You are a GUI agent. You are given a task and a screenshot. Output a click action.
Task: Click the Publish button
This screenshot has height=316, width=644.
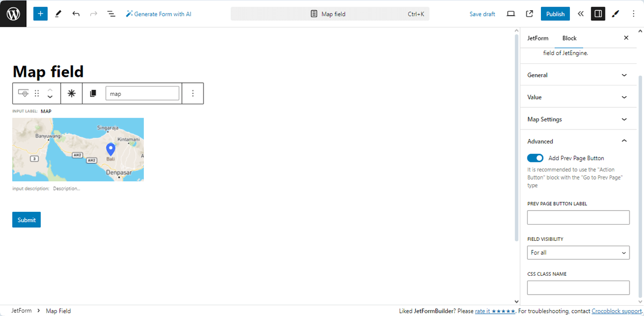click(x=555, y=14)
